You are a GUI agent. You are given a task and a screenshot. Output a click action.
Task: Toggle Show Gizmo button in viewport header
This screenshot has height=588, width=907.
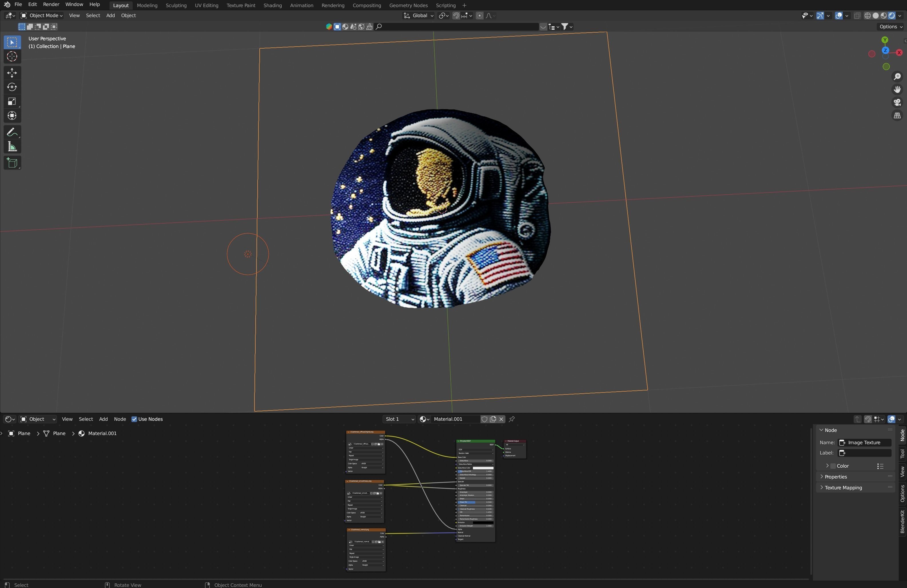click(x=820, y=16)
